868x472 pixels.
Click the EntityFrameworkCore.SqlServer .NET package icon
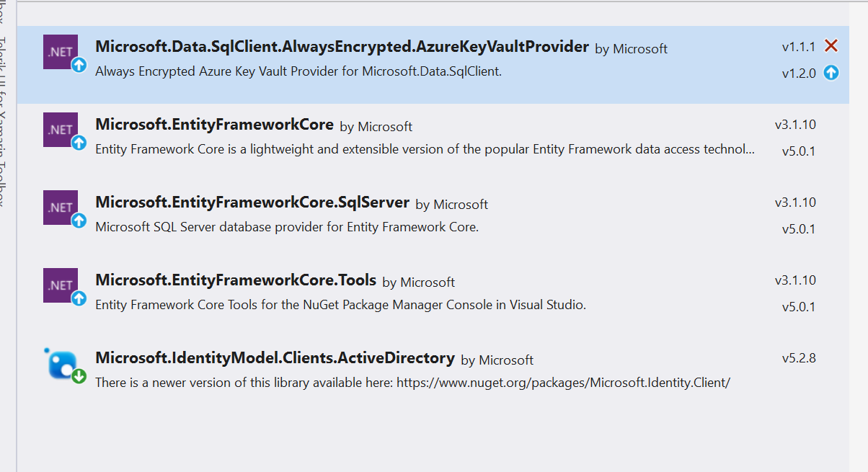61,208
